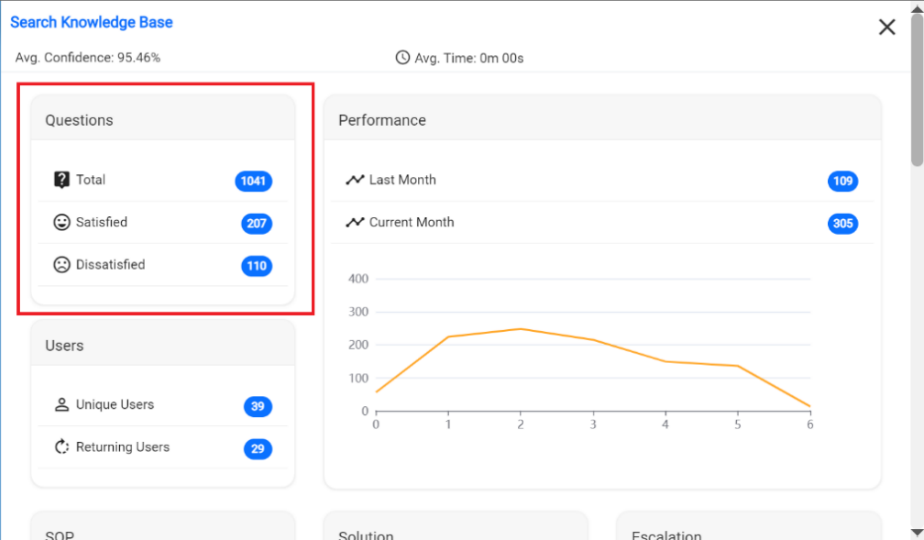Click the Returning Users label

coord(123,447)
